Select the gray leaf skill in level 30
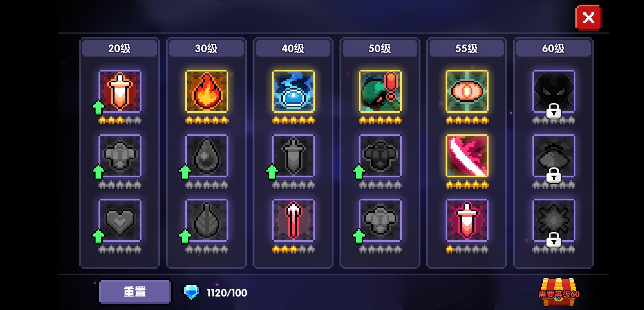 207,220
